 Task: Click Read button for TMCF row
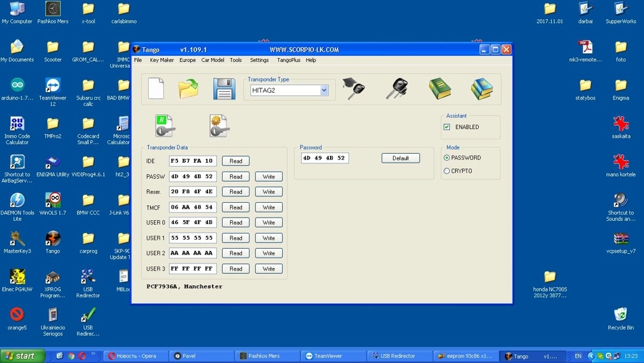236,207
